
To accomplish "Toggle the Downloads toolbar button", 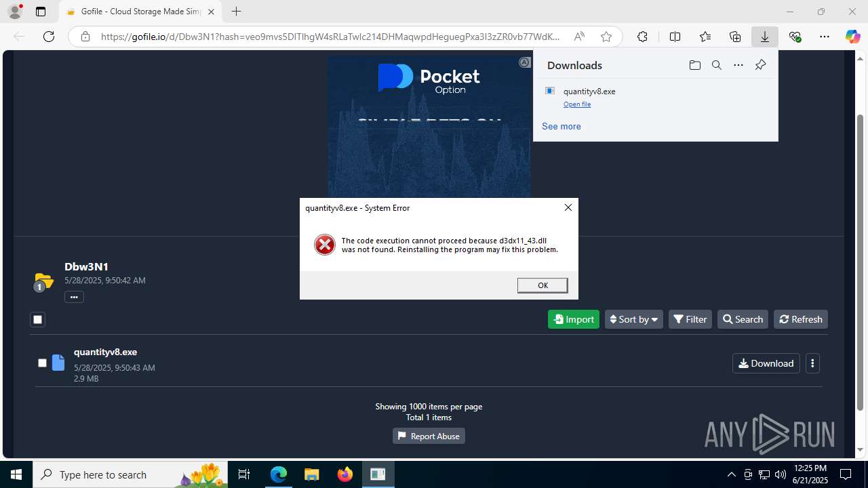I will point(765,37).
